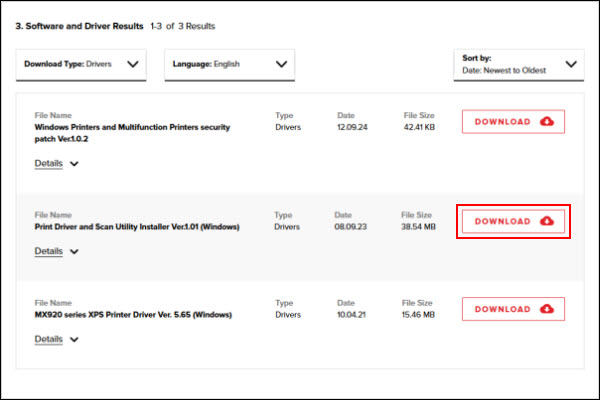Click the arrow in the Language box
Screen dimensions: 600x400
coord(281,64)
